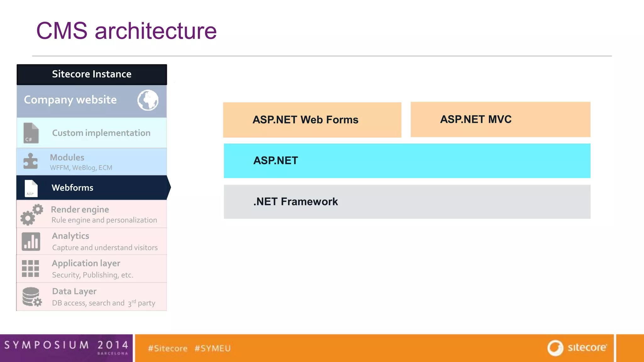This screenshot has width=644, height=362.
Task: Click the puzzle piece Modules icon
Action: (x=31, y=161)
